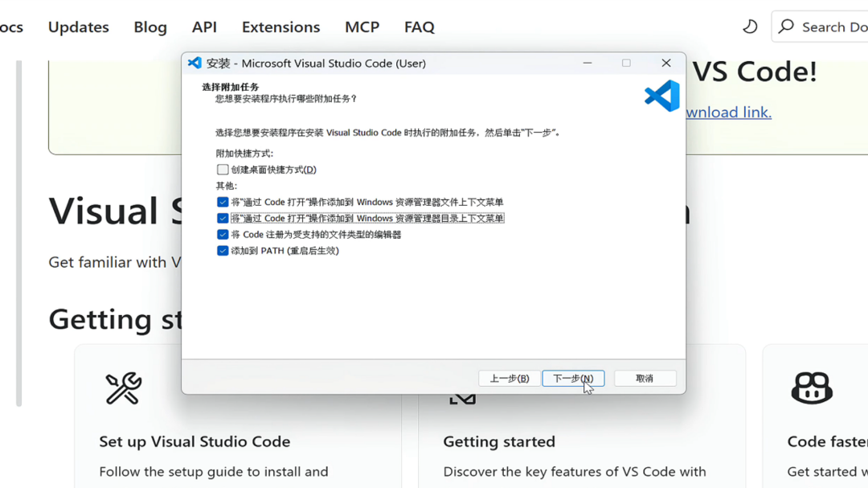The image size is (868, 488).
Task: Go to the API nav item
Action: click(x=204, y=27)
